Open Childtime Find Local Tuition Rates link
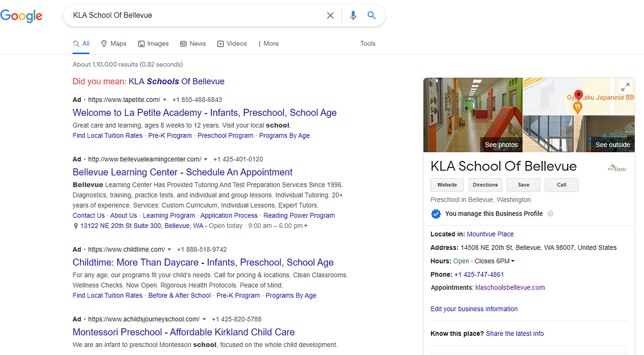Viewport: 644px width, 355px height. (x=107, y=295)
